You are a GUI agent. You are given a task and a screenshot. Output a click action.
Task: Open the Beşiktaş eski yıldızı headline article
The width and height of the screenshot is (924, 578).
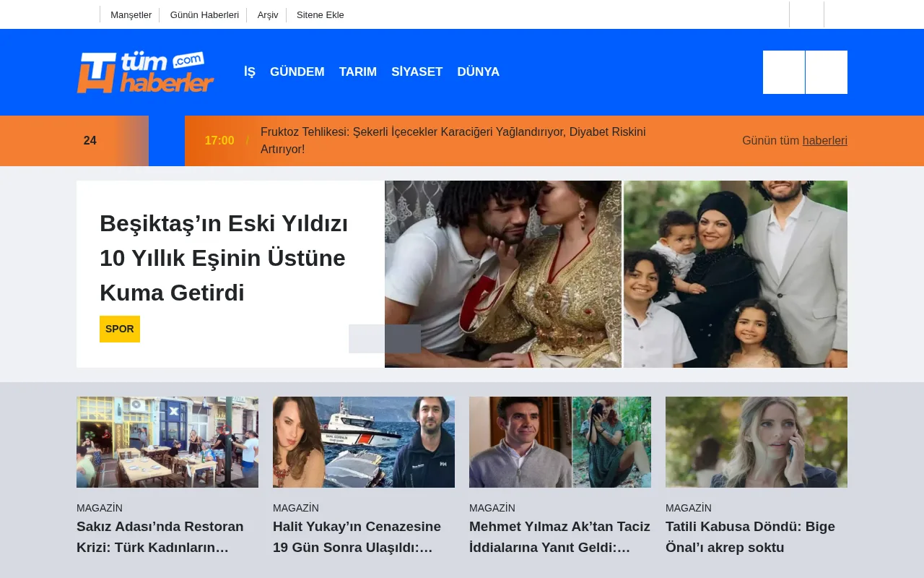(224, 258)
